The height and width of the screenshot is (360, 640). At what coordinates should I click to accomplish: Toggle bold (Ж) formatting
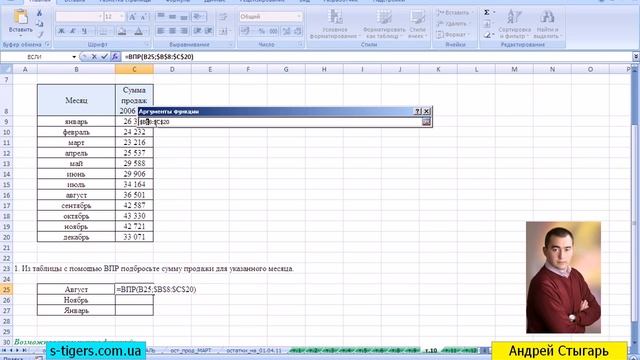61,31
